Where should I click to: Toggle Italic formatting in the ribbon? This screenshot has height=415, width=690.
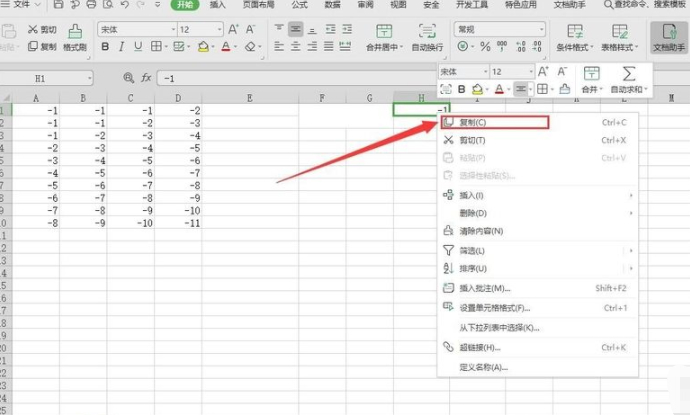tap(121, 46)
